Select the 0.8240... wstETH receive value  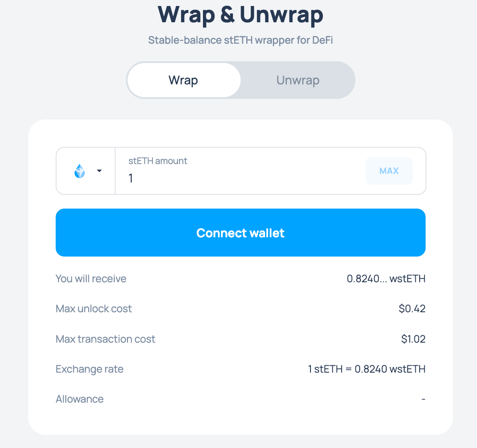[386, 279]
